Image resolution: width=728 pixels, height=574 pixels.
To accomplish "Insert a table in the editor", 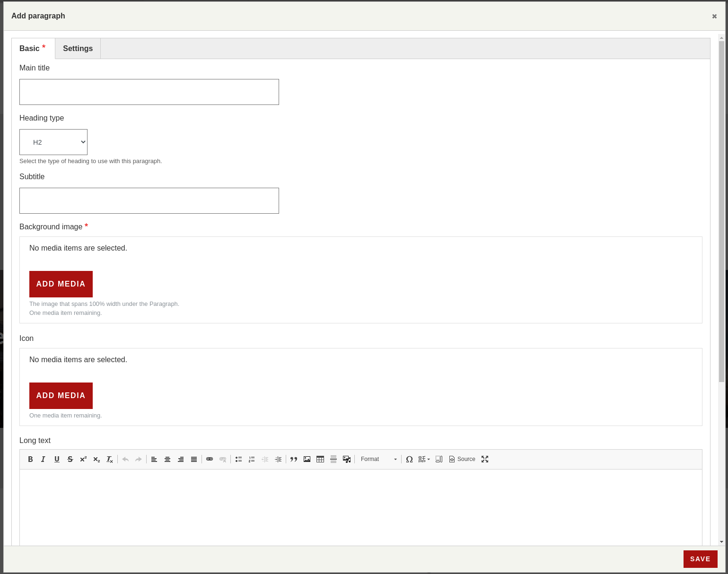I will point(320,459).
